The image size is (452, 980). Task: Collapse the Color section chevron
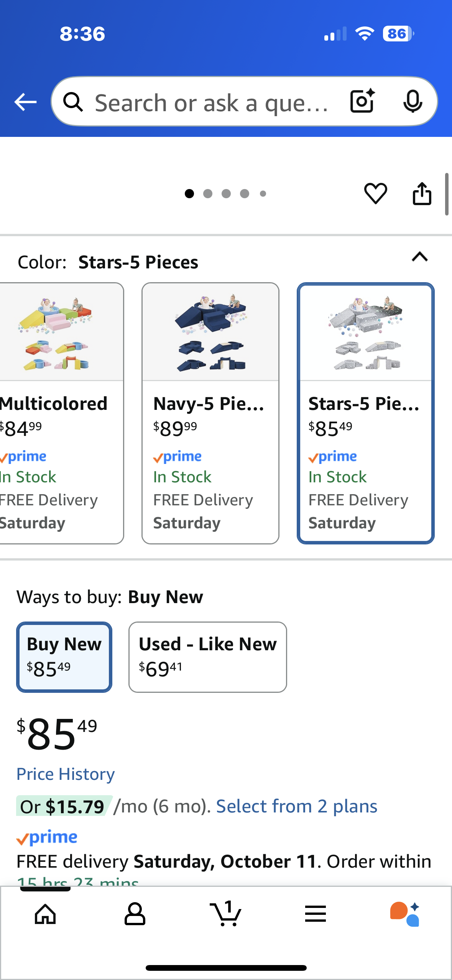coord(419,257)
